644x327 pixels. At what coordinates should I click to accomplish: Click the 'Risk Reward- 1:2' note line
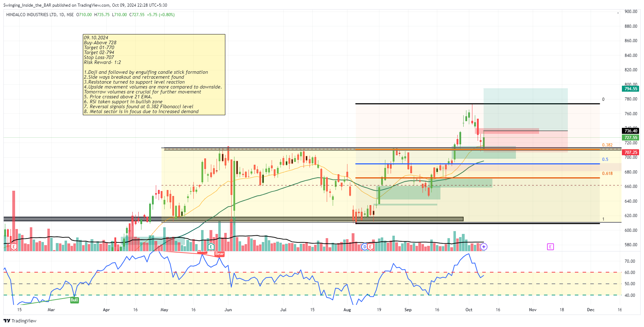pyautogui.click(x=102, y=63)
